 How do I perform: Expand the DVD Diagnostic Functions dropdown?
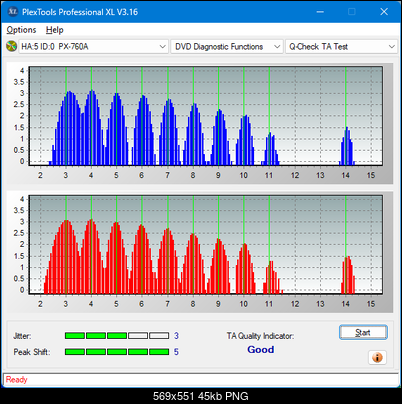tap(227, 47)
